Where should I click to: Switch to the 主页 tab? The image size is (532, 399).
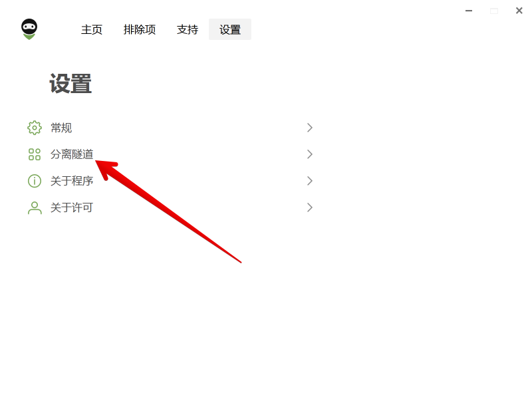(x=92, y=29)
